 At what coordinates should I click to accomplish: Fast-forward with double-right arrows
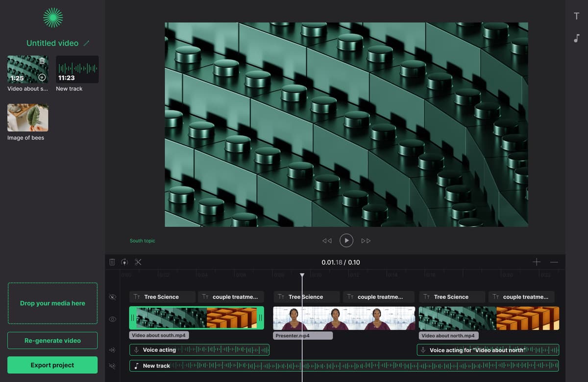coord(366,241)
